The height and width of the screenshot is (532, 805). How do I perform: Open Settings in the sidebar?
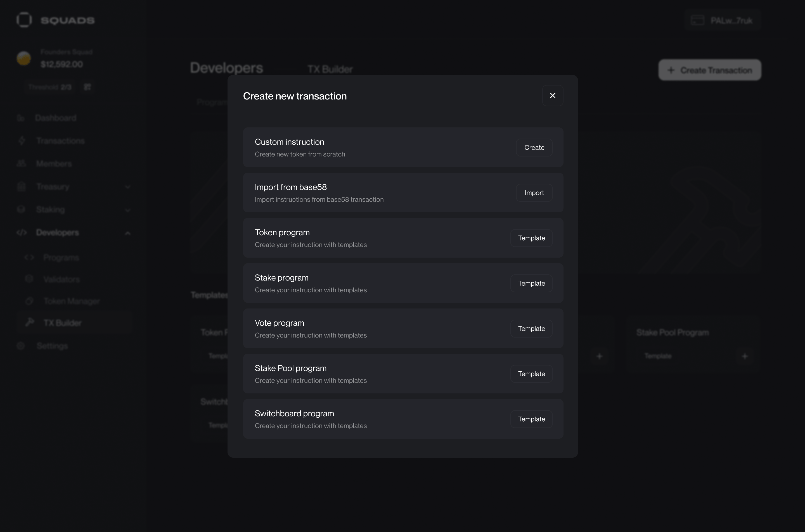52,346
